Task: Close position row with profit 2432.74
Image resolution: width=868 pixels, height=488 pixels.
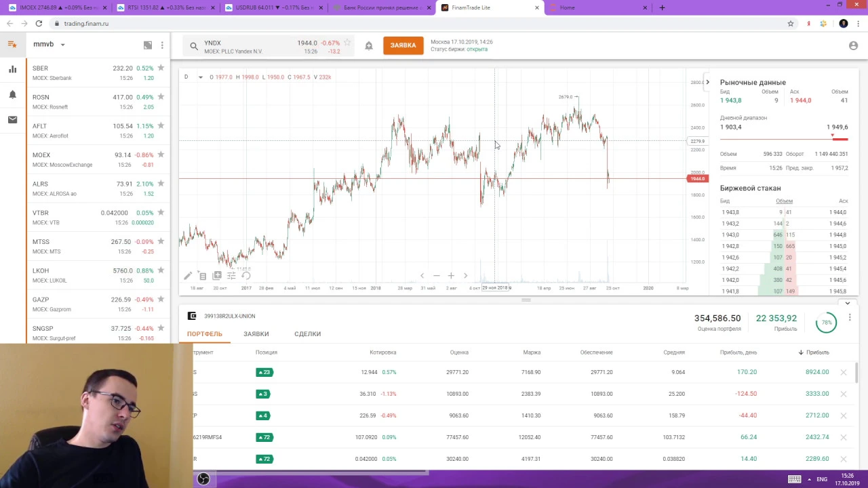Action: pyautogui.click(x=844, y=437)
